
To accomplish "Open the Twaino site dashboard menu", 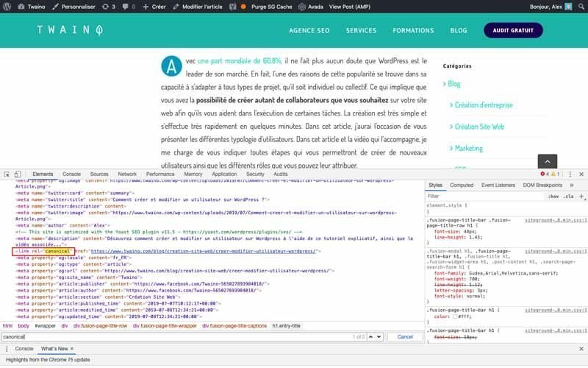I will 32,7.
